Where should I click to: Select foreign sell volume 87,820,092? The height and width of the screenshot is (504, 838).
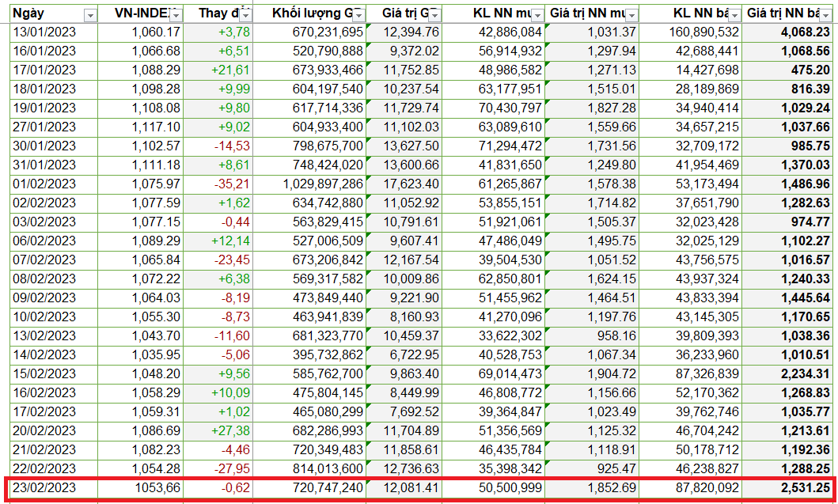pos(691,487)
